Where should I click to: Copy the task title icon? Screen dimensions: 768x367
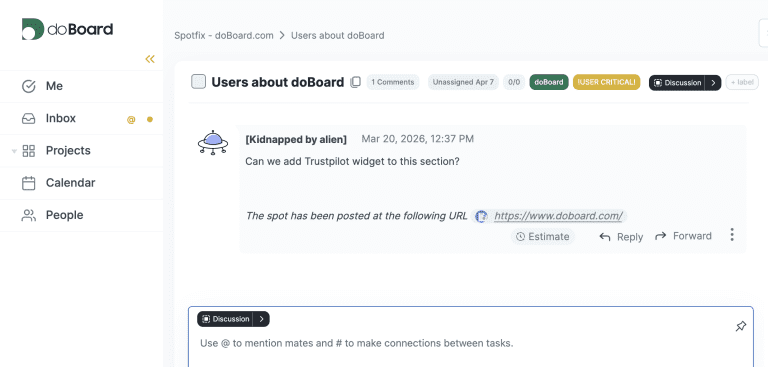click(x=356, y=82)
